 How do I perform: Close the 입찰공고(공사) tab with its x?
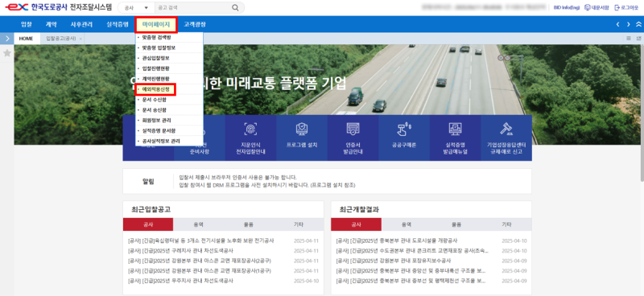coord(80,39)
